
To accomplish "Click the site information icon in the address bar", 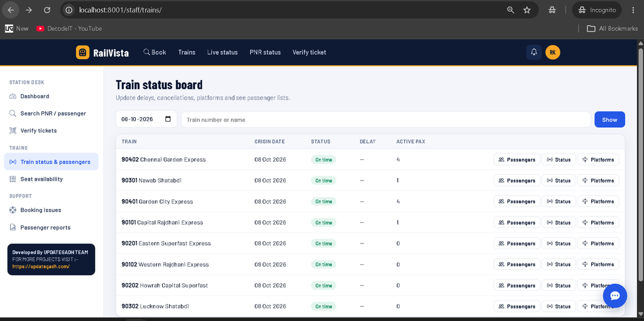I will (69, 10).
